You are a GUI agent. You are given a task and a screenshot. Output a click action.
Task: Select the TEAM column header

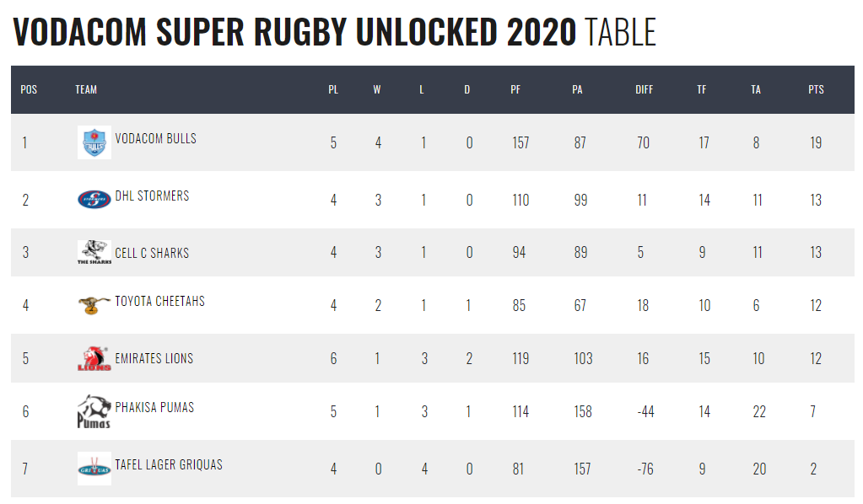86,89
